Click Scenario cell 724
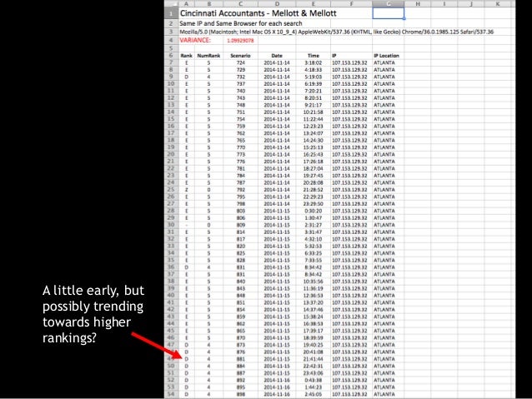532x399 pixels. [240, 62]
